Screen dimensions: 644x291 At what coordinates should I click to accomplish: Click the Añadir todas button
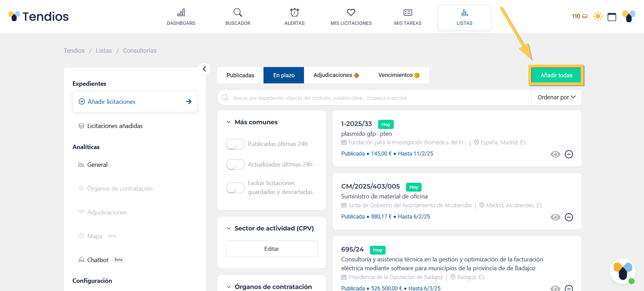[x=556, y=75]
